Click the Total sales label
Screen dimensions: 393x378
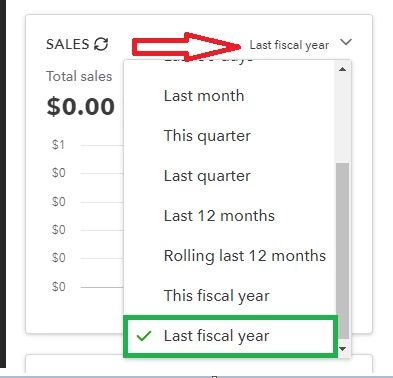pyautogui.click(x=79, y=76)
